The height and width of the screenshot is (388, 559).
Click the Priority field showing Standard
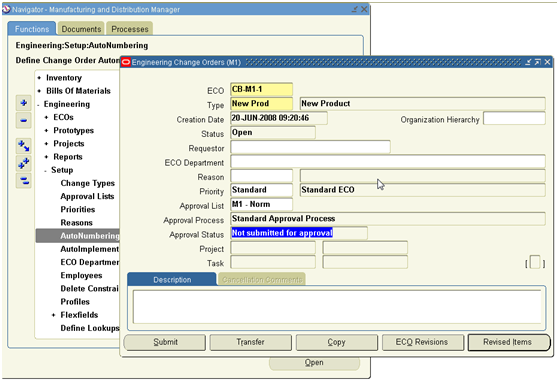[261, 190]
